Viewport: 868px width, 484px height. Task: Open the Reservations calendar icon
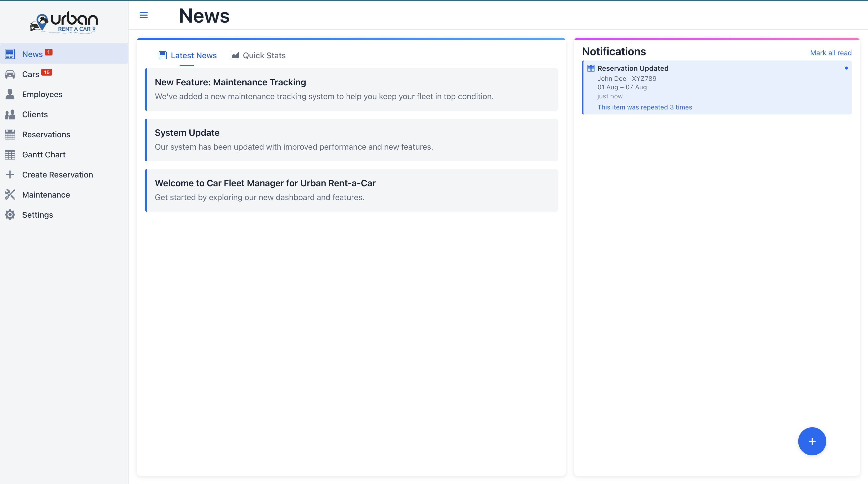point(10,134)
